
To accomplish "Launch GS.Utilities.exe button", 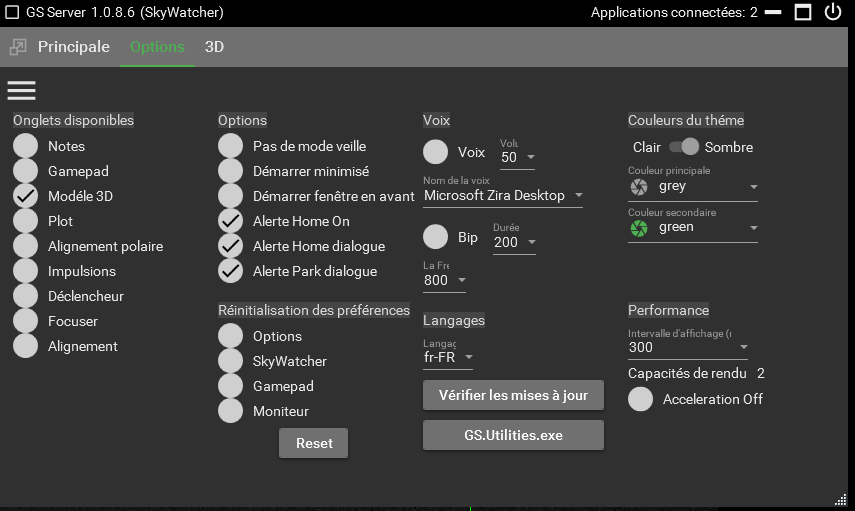I will 513,436.
